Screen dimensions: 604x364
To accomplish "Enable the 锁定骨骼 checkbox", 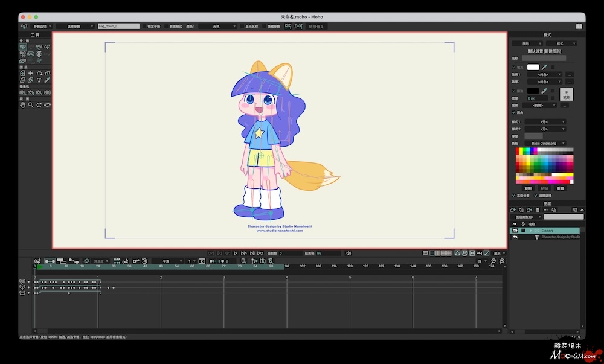I will [x=144, y=27].
